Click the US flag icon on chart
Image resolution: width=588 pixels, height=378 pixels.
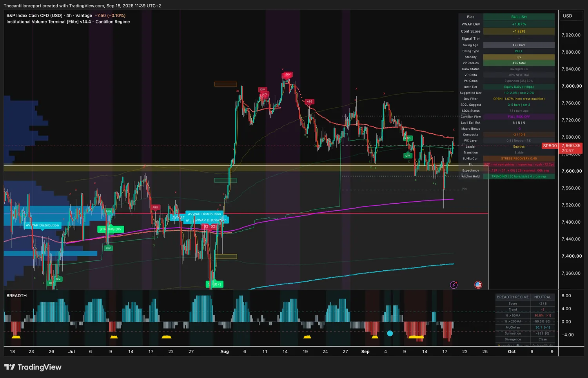point(478,285)
